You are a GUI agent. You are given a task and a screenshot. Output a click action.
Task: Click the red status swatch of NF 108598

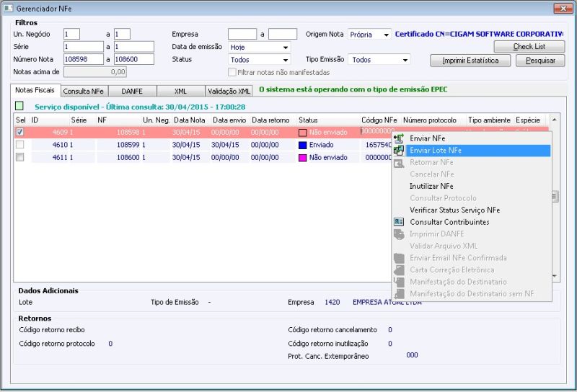pyautogui.click(x=302, y=133)
